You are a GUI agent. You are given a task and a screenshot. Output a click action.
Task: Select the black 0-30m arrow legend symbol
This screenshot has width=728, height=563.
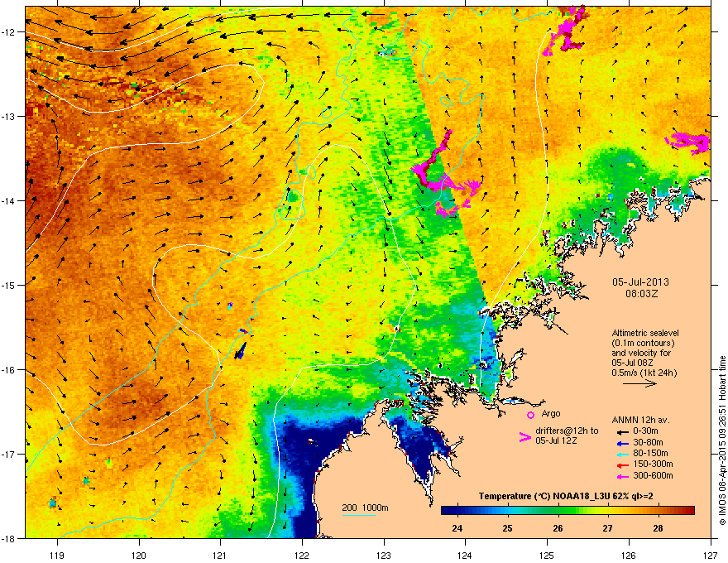(622, 432)
